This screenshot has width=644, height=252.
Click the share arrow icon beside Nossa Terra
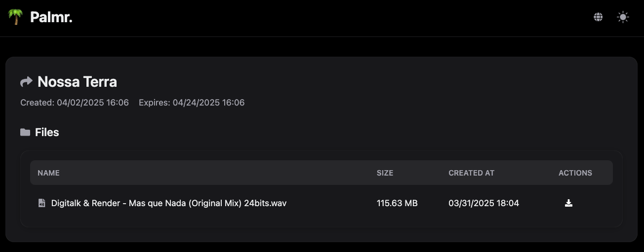[x=26, y=81]
